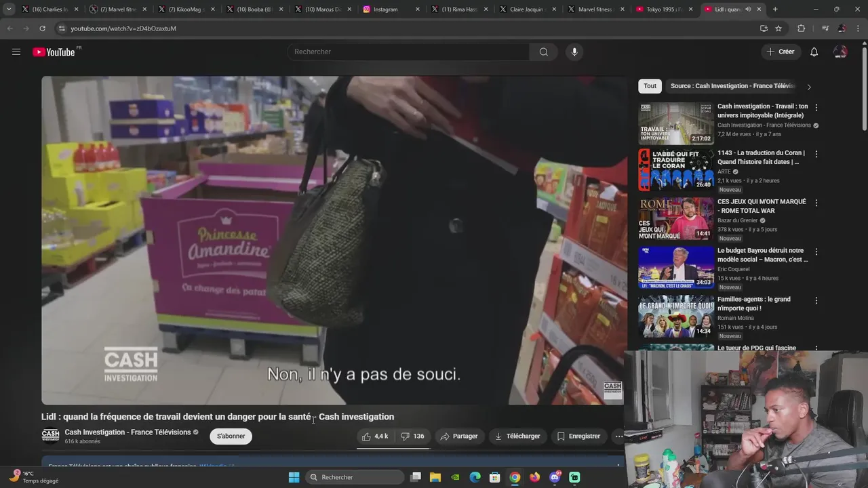The width and height of the screenshot is (868, 488).
Task: Open options menu for Travail ton univers impitoyable video
Action: [816, 108]
